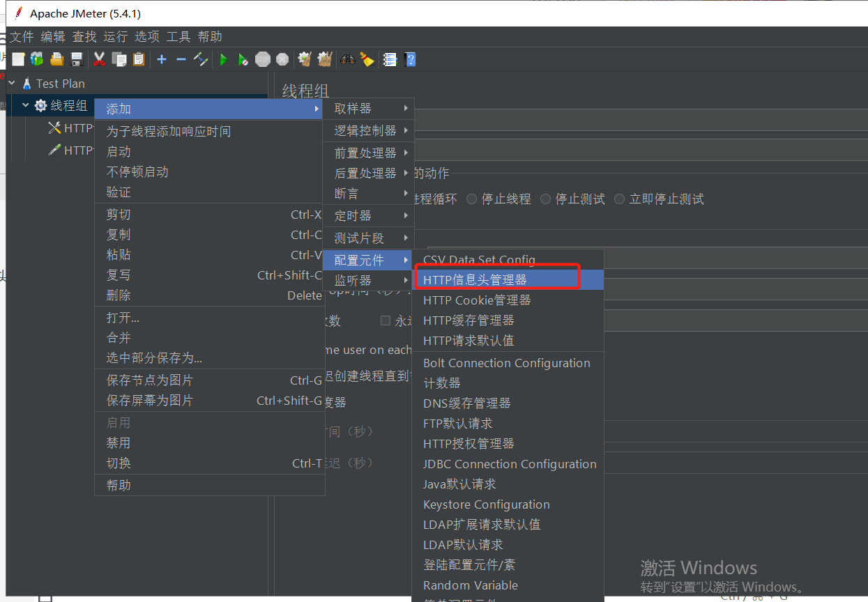This screenshot has height=602, width=868.
Task: Select the 停止测试 radio button
Action: point(545,199)
